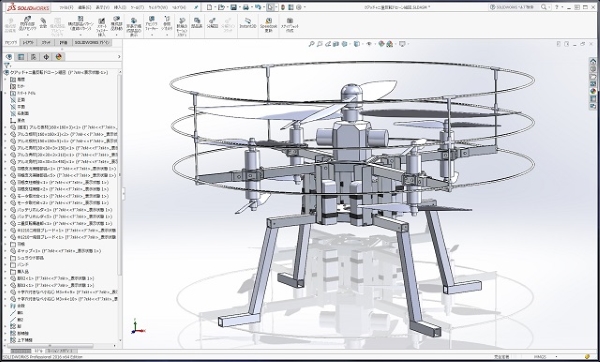This screenshot has height=362, width=600.
Task: Expand the folder node under blade items
Action: tap(5, 244)
